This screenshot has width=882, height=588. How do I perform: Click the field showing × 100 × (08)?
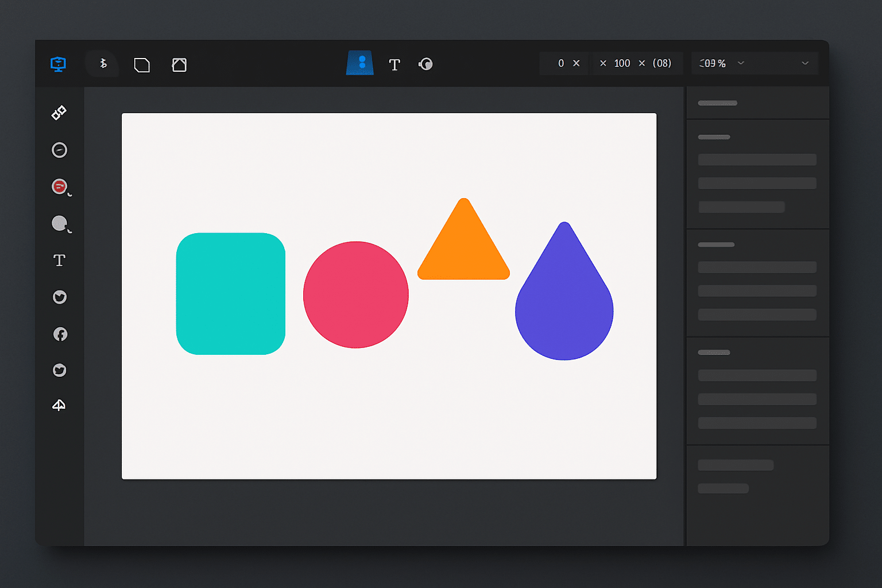coord(637,63)
